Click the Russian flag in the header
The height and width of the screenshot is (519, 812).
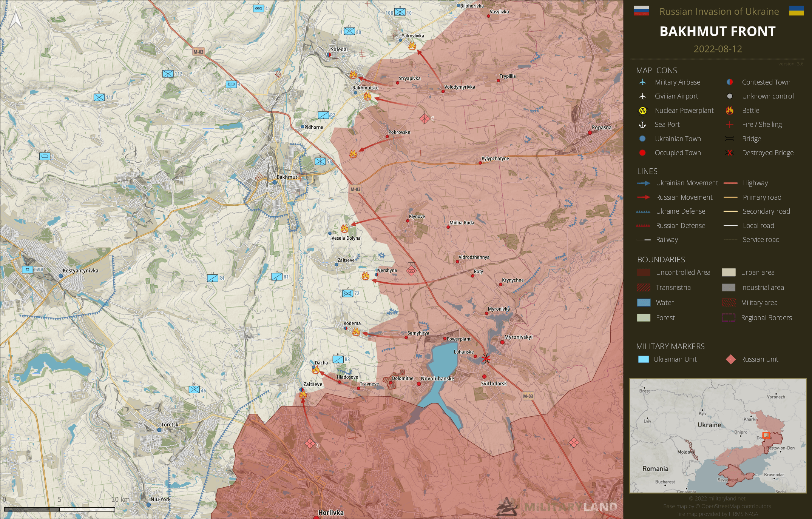pyautogui.click(x=641, y=11)
